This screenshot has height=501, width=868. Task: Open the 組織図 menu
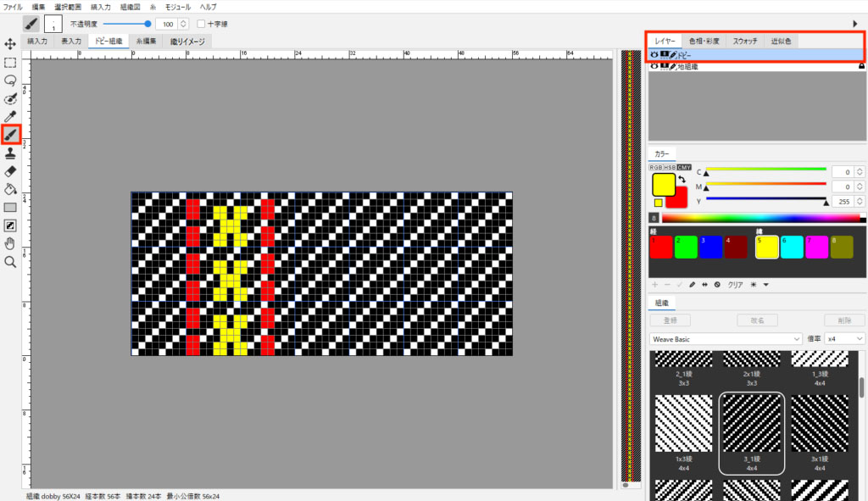[x=131, y=6]
